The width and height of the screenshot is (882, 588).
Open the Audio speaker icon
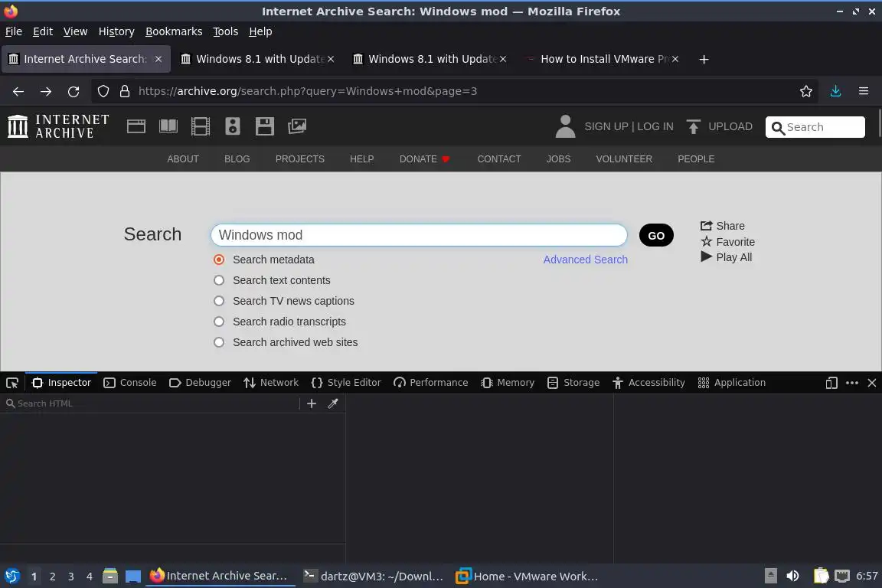pyautogui.click(x=232, y=126)
